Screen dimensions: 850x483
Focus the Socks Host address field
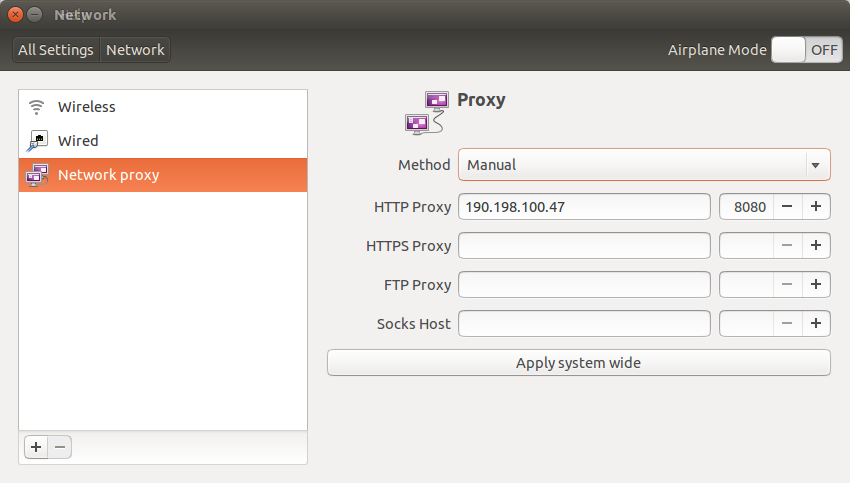tap(584, 324)
